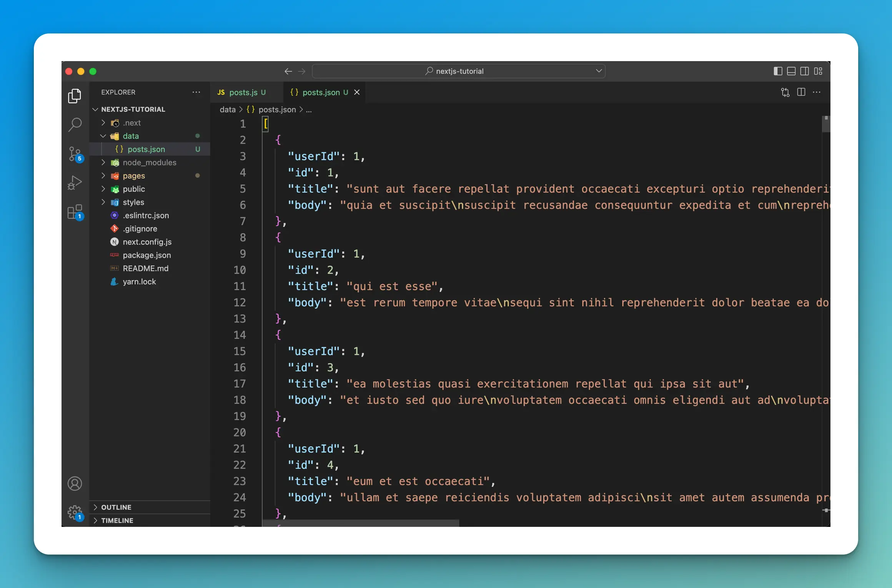The height and width of the screenshot is (588, 892).
Task: Open the Search view in activity bar
Action: [x=75, y=125]
